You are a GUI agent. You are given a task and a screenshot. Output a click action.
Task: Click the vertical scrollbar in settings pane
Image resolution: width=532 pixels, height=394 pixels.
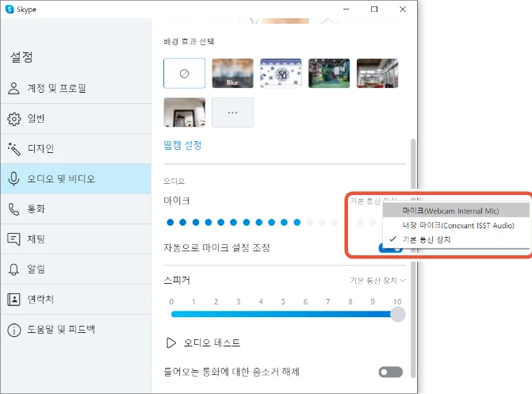click(413, 258)
